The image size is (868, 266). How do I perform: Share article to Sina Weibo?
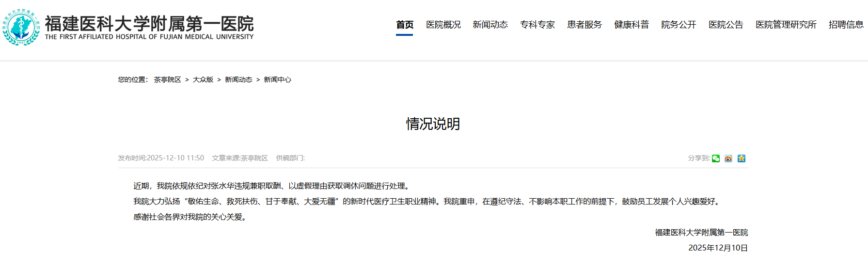[728, 158]
